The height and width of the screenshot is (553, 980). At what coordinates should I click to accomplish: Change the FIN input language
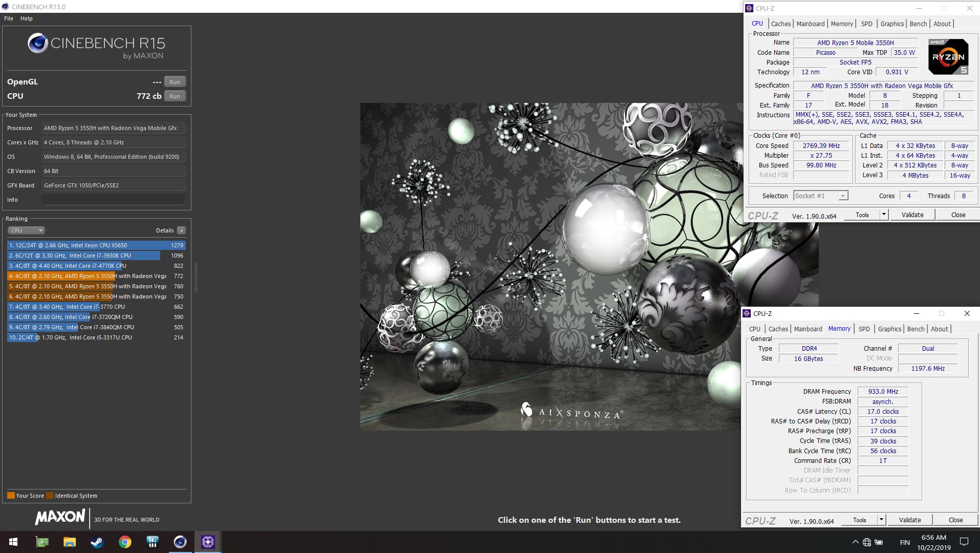coord(905,542)
